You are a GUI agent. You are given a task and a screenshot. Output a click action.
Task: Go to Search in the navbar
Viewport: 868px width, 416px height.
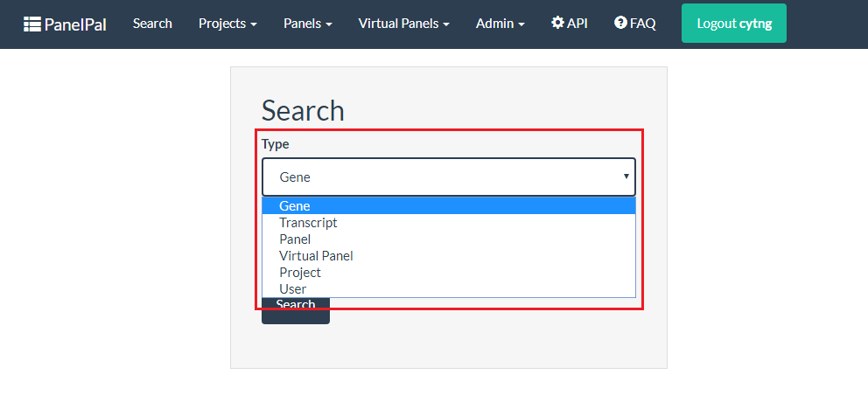[152, 24]
